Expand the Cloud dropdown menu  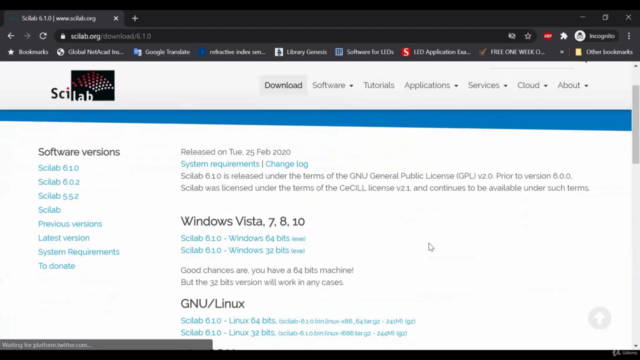pos(532,85)
